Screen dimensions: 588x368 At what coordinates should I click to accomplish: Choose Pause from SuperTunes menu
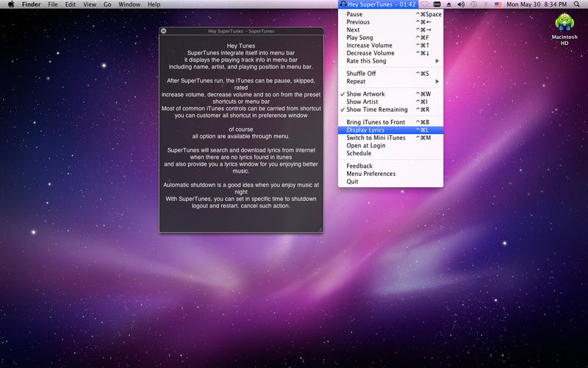(390, 14)
